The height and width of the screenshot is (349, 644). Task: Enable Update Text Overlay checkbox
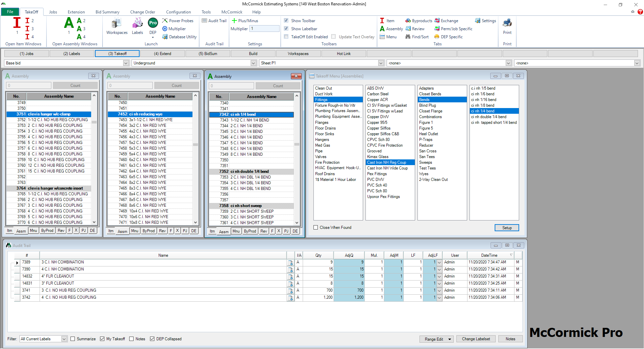pyautogui.click(x=334, y=37)
